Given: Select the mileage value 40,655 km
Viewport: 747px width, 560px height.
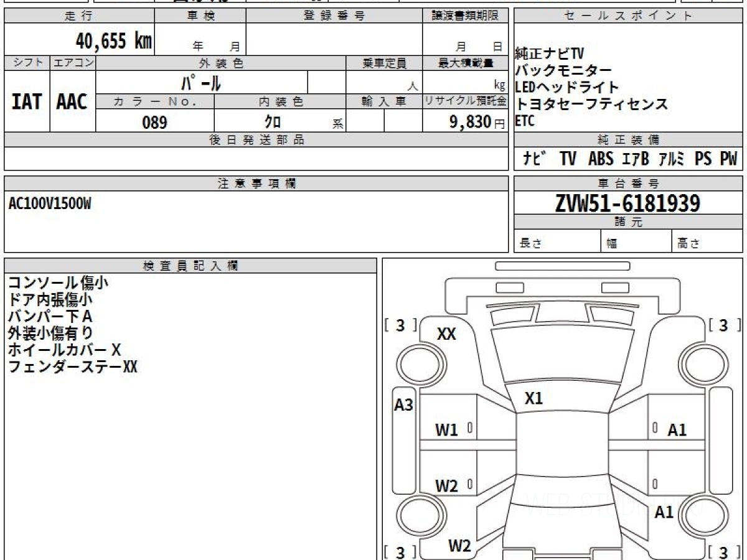Looking at the screenshot, I should pyautogui.click(x=113, y=40).
